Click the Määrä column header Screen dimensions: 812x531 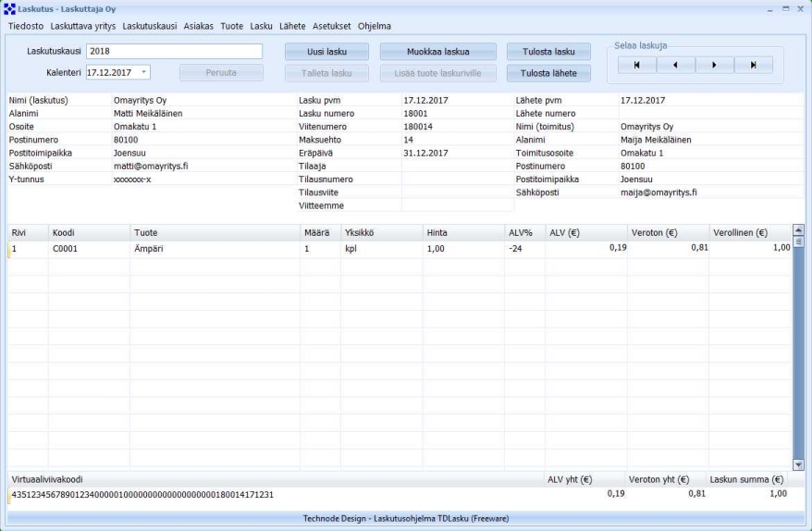point(321,232)
